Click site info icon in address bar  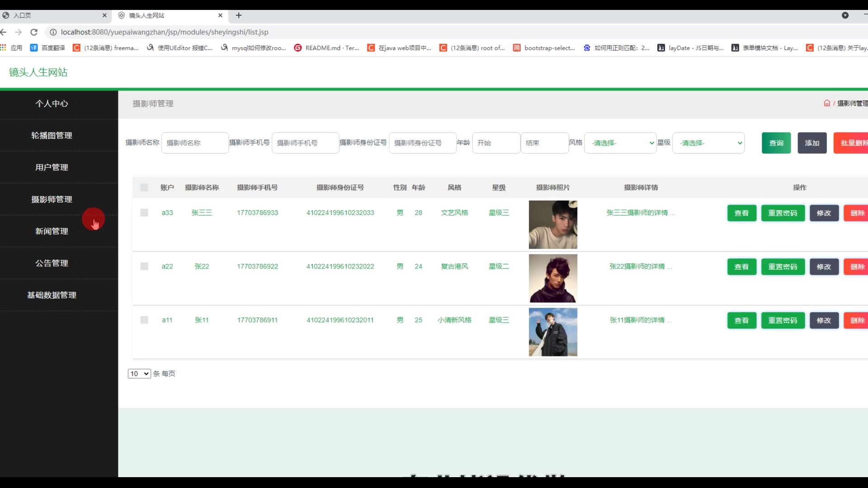click(53, 32)
